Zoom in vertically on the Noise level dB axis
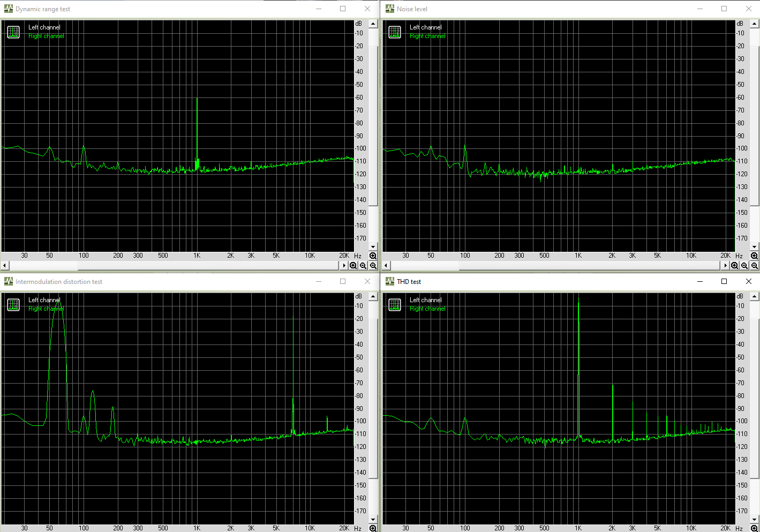760x532 pixels. [754, 256]
